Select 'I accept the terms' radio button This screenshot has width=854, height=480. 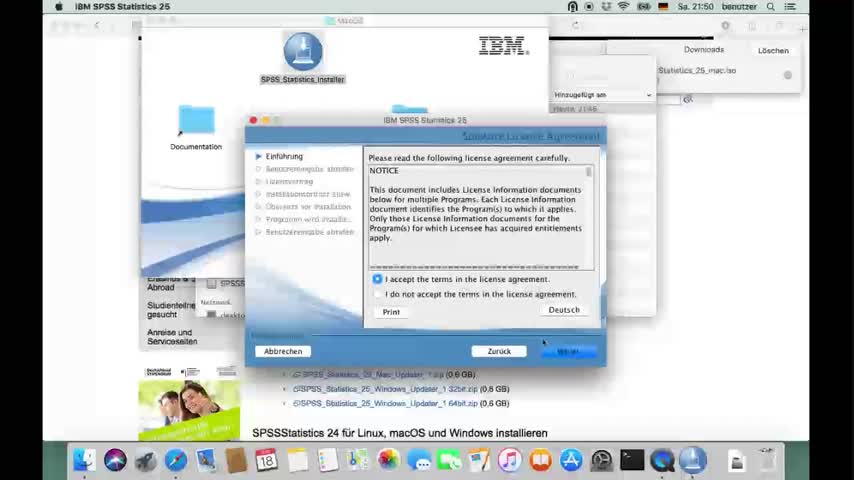coord(377,279)
